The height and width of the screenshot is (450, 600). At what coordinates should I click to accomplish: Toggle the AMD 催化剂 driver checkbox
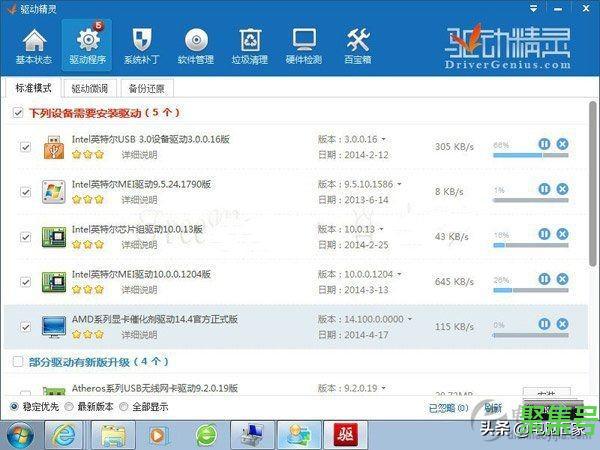pyautogui.click(x=26, y=327)
